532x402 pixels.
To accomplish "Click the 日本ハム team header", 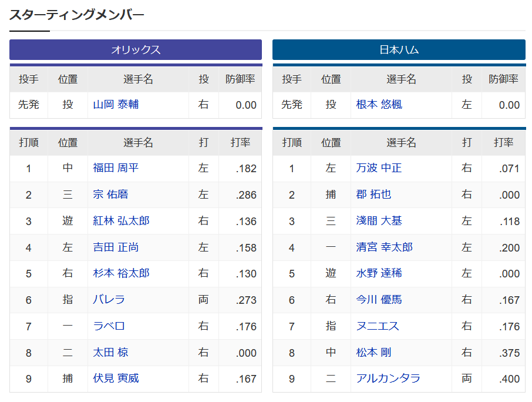I will tap(399, 50).
